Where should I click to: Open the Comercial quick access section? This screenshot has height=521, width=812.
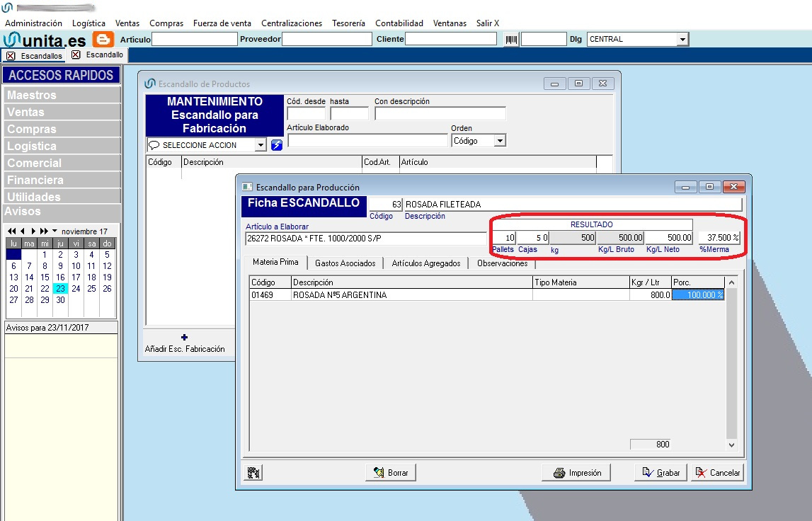pyautogui.click(x=62, y=163)
